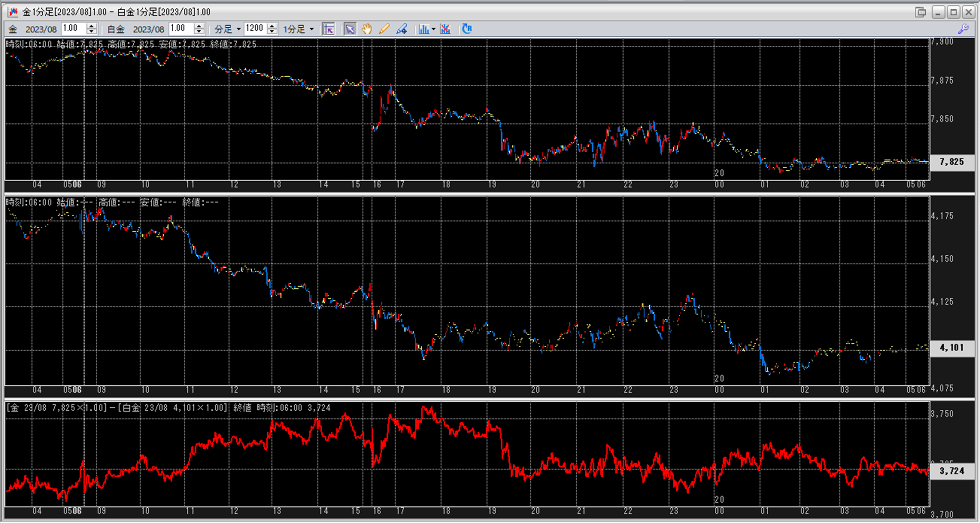This screenshot has height=523, width=980.
Task: Click the 1200 bar count field
Action: tap(255, 28)
